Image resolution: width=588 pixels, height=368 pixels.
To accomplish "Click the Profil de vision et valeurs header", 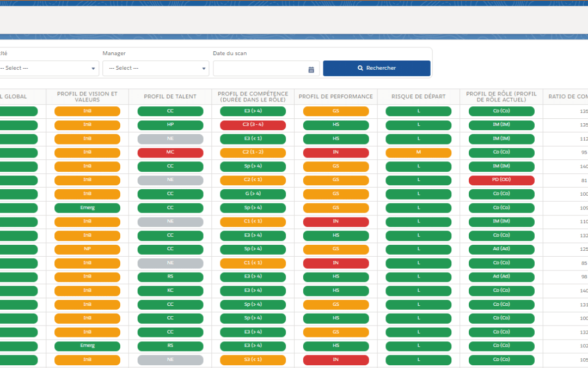I will coord(87,96).
